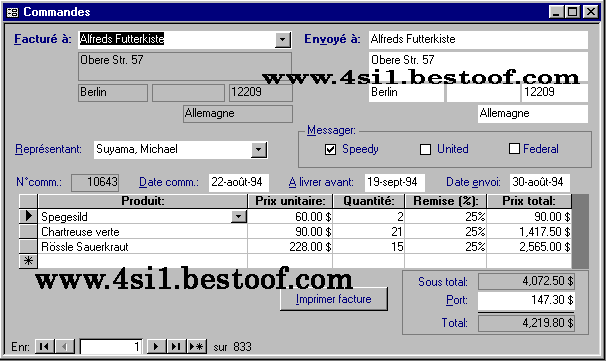The height and width of the screenshot is (361, 606).
Task: Click the Facturé à postal code 12209
Action: coord(260,93)
